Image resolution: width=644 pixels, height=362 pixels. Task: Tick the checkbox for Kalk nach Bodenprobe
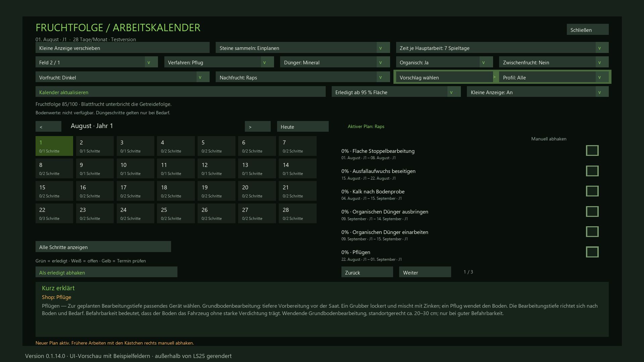[x=592, y=191]
